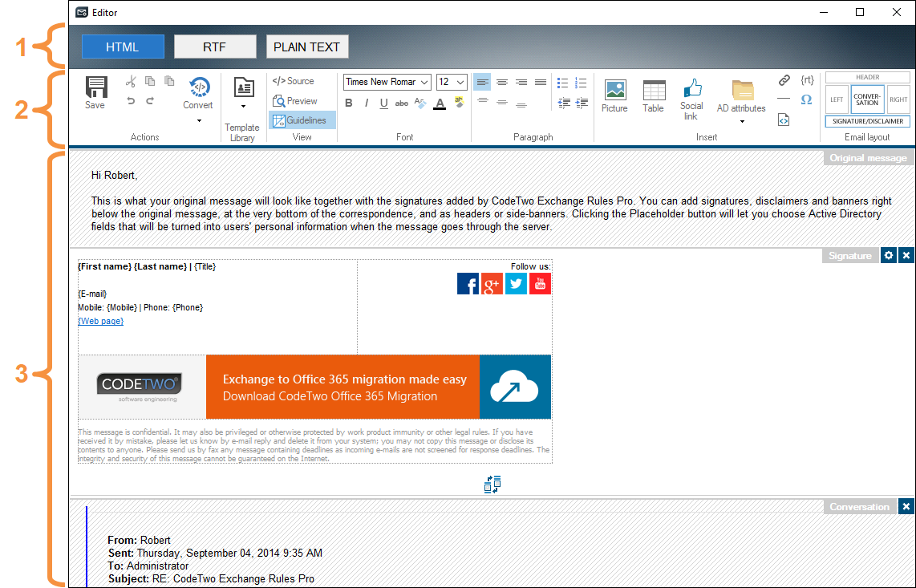Viewport: 916px width, 588px height.
Task: Select the RIGHT email layout section
Action: [x=898, y=99]
